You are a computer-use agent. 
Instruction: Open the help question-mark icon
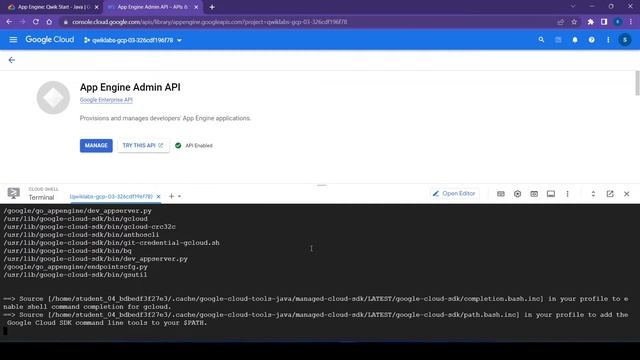click(591, 40)
